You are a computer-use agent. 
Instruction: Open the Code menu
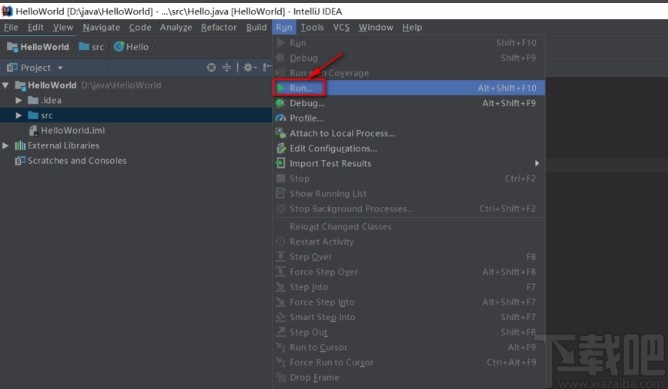(140, 27)
